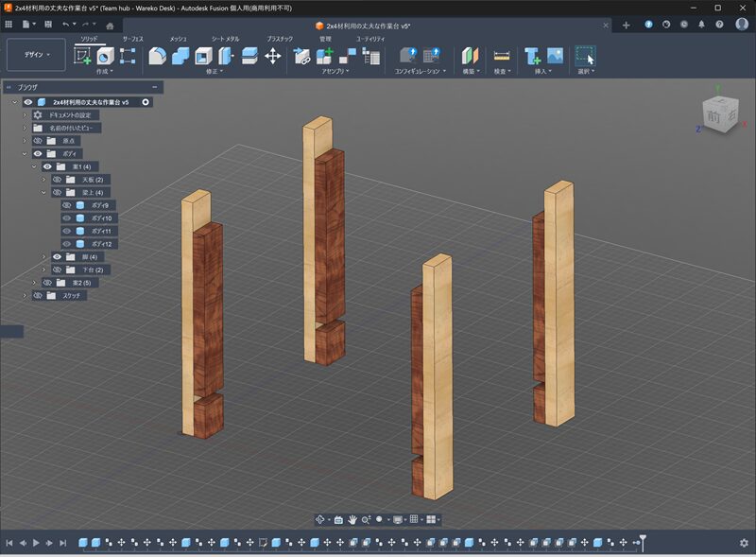This screenshot has width=756, height=557.
Task: Open the アセンブリ menu label
Action: pos(334,71)
